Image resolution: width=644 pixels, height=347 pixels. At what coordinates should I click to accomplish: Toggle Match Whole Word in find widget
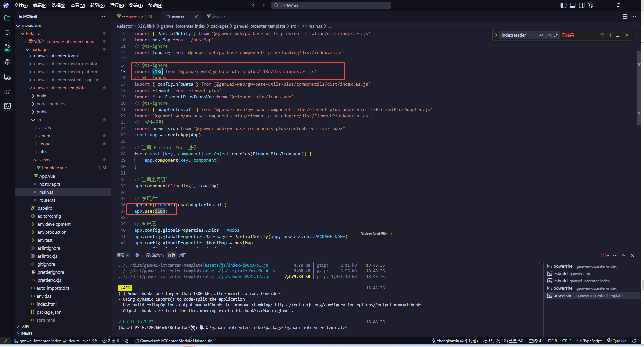coord(549,35)
